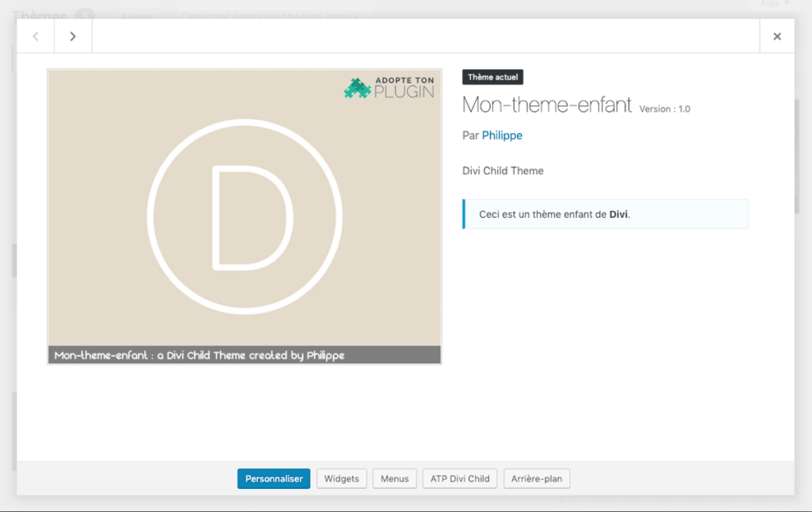The width and height of the screenshot is (812, 512).
Task: Click the background theme search field
Action: pos(274,14)
